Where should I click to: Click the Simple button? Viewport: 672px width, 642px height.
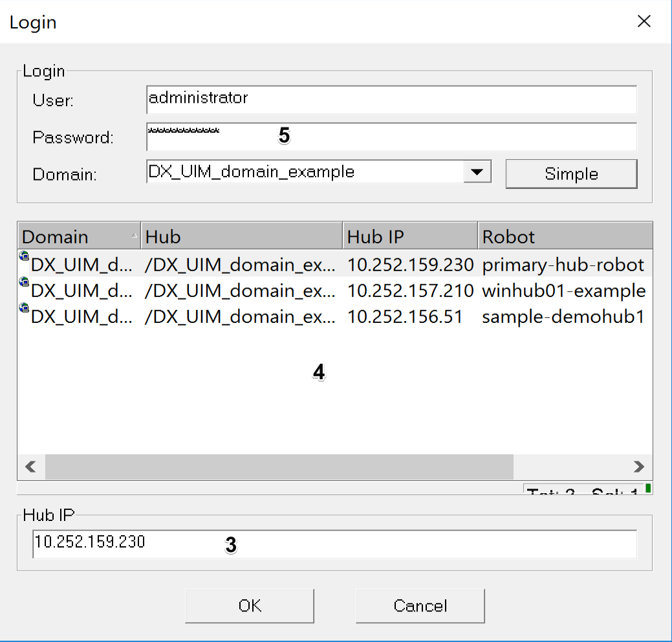pyautogui.click(x=571, y=173)
